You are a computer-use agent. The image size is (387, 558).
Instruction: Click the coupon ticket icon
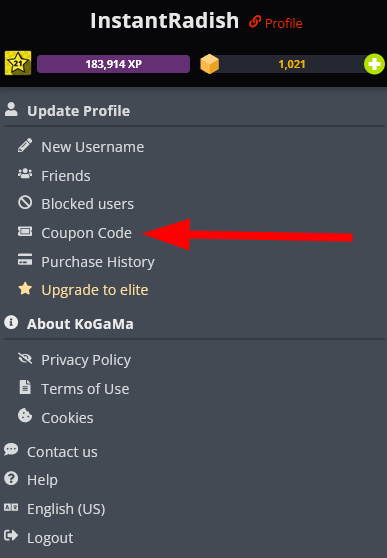click(25, 232)
